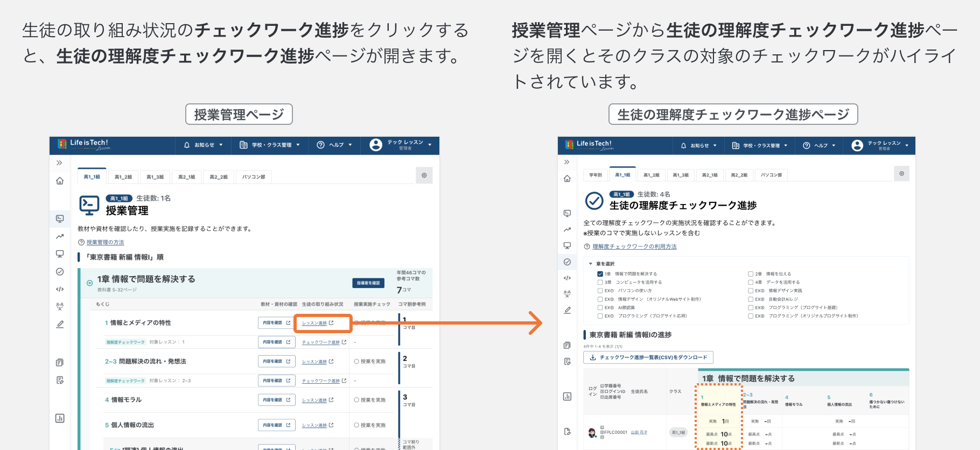Open stacked documents icon in チェックワーク進捗 window sidebar
This screenshot has height=450, width=980.
coord(567,346)
